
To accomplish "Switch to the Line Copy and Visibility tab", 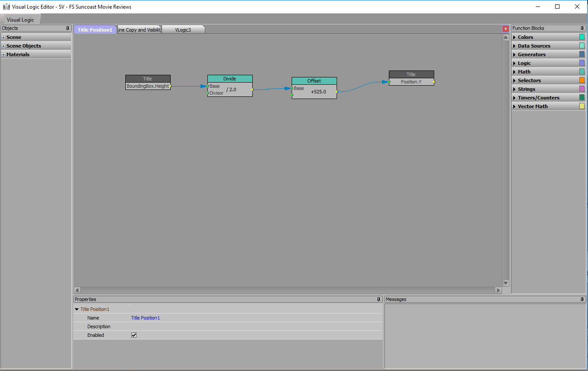I will [x=139, y=29].
